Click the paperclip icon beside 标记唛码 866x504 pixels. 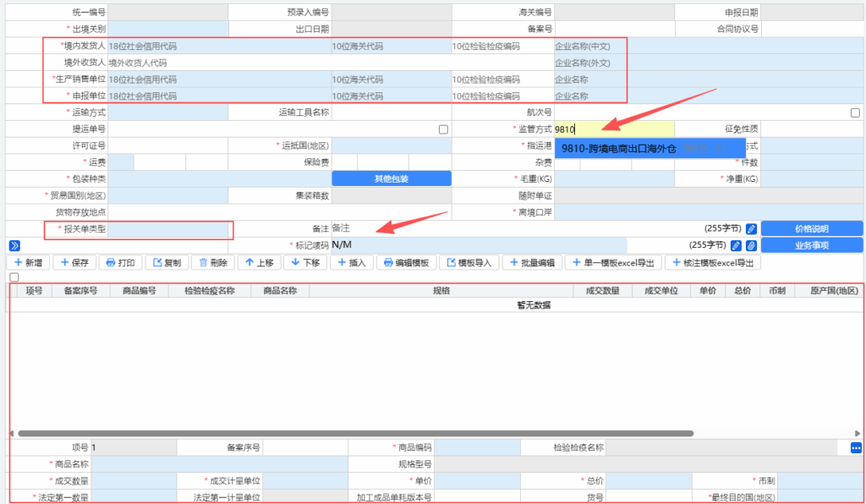752,245
